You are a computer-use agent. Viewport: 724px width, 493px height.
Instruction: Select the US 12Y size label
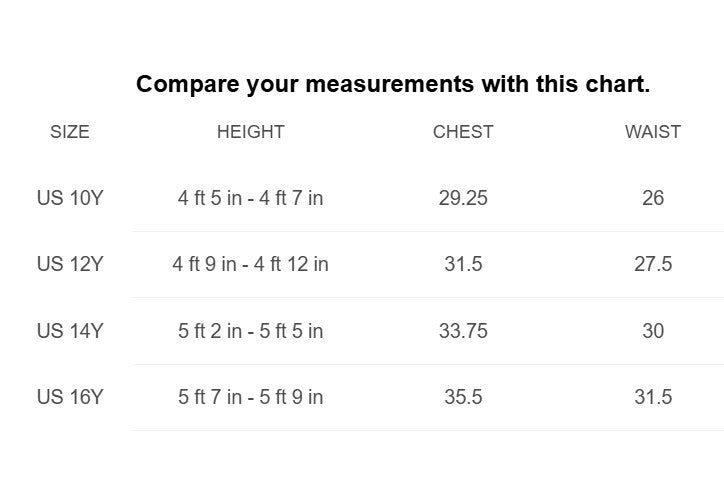(70, 265)
